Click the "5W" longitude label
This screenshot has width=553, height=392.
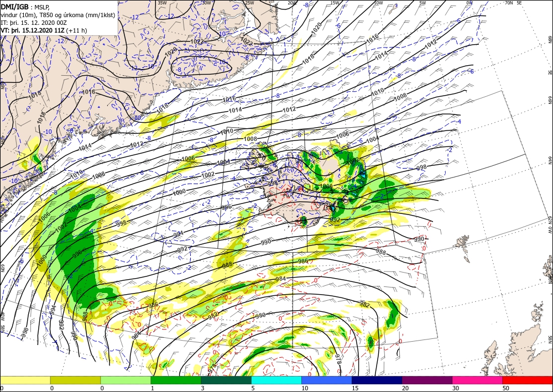tap(423, 3)
